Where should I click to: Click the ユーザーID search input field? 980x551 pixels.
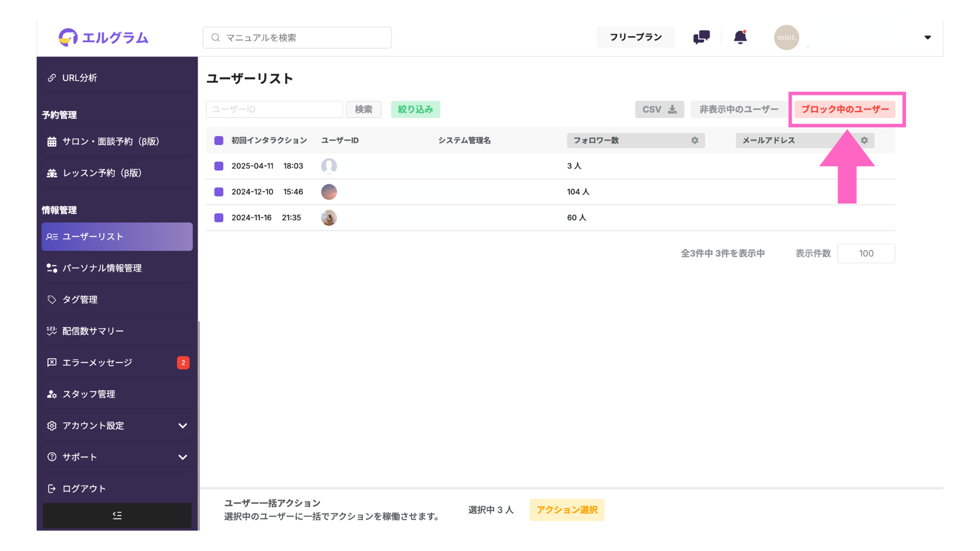[274, 109]
